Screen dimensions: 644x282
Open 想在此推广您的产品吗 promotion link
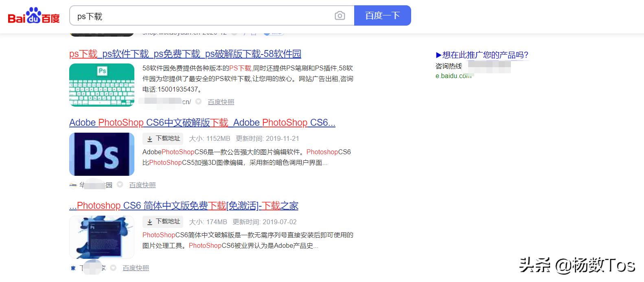coord(482,55)
